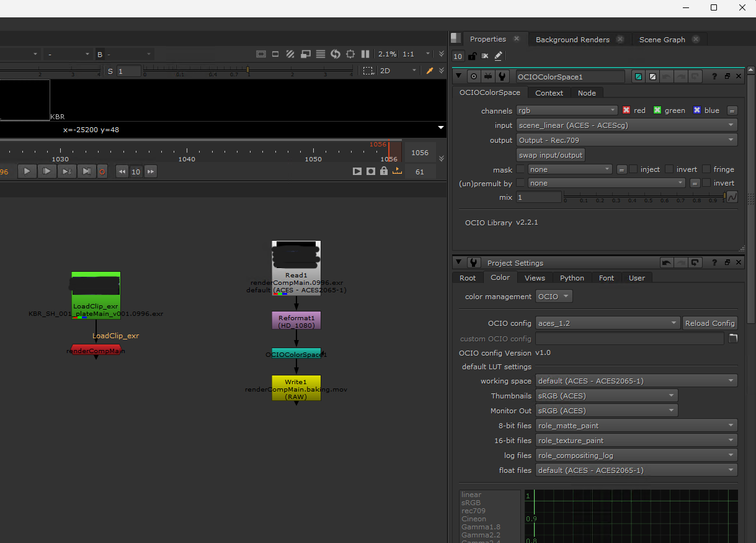756x543 pixels.
Task: Click the gray/white tile color swatch icon
Action: coord(652,76)
